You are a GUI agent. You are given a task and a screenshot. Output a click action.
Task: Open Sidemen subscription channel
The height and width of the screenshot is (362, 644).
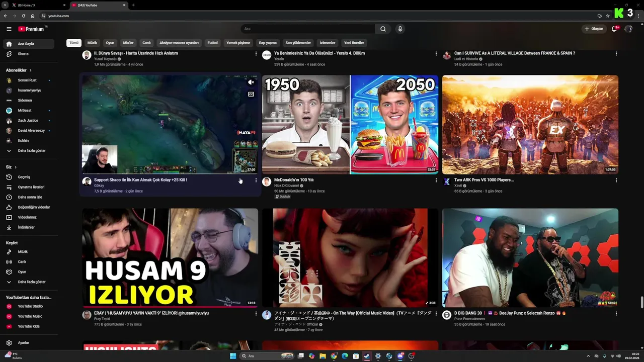[28, 101]
